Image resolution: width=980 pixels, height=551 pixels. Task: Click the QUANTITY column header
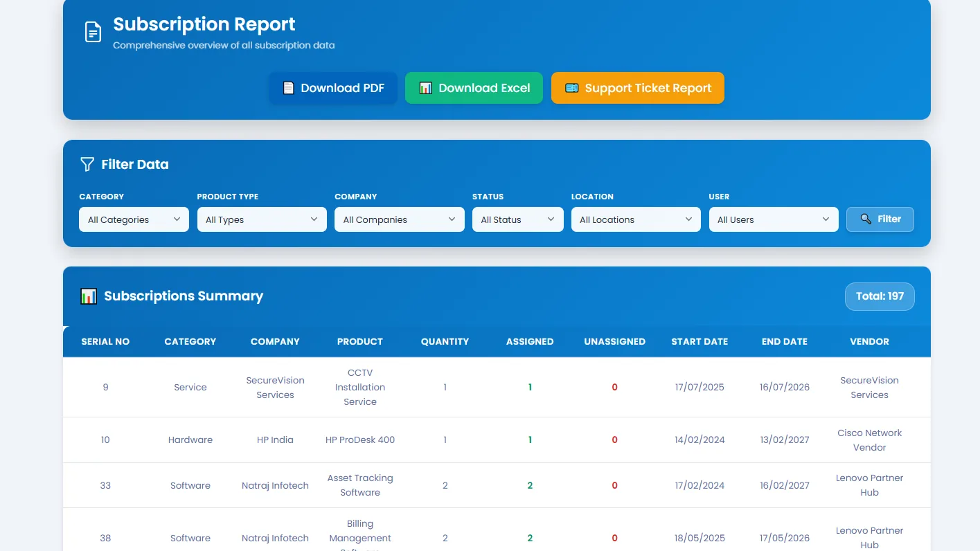445,341
